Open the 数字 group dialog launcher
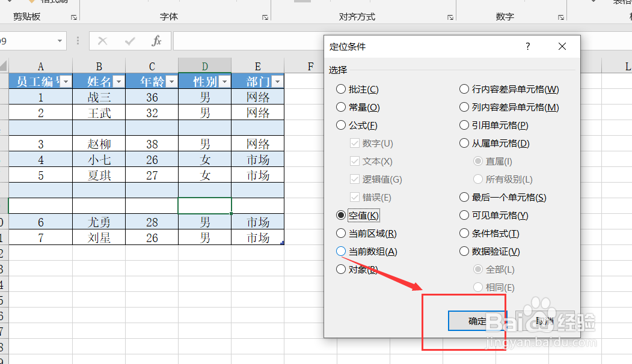This screenshot has width=632, height=364. [560, 18]
